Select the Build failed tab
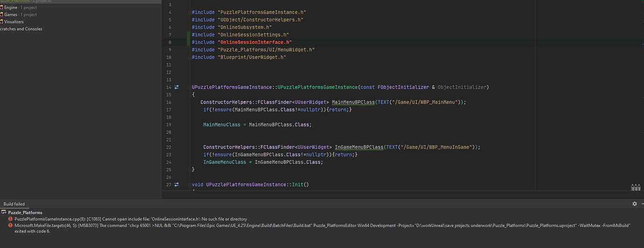The image size is (644, 248). [14, 204]
